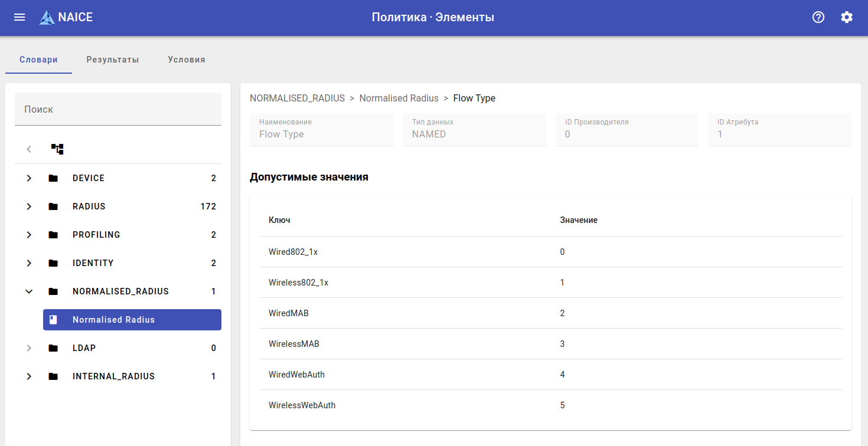868x446 pixels.
Task: Select the IDENTITY tree item
Action: tap(93, 263)
